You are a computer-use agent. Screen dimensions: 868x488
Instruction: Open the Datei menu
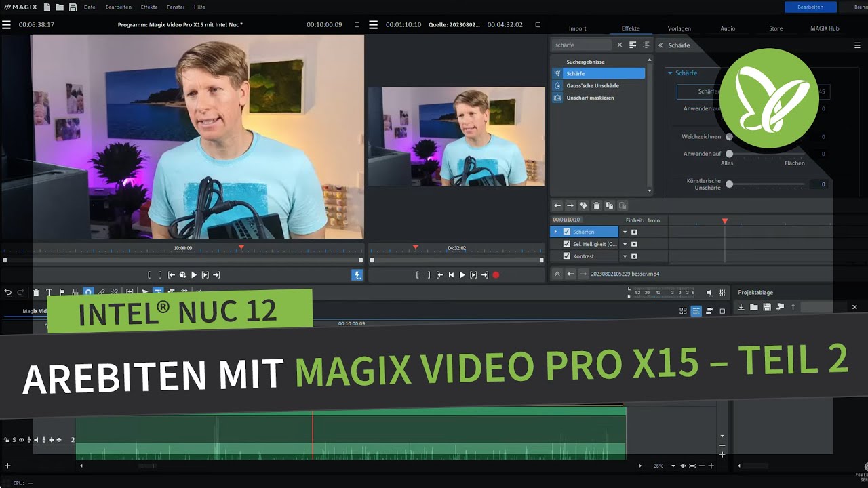point(90,7)
